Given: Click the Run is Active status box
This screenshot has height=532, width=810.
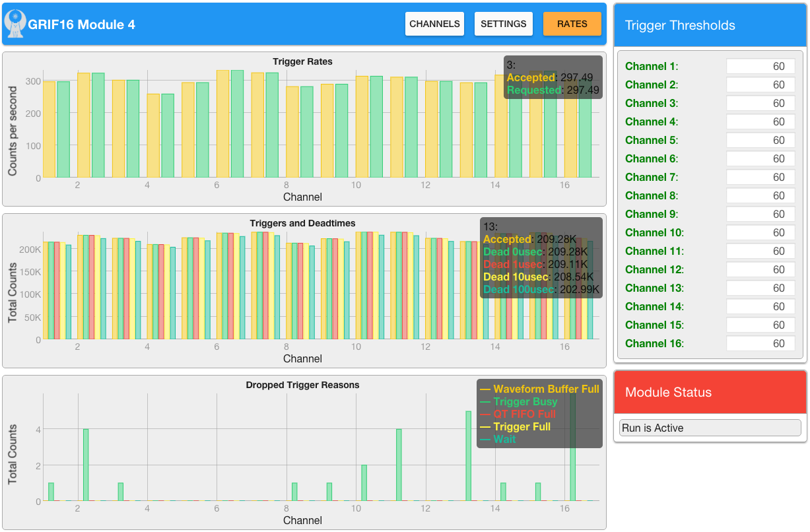Looking at the screenshot, I should coord(710,428).
